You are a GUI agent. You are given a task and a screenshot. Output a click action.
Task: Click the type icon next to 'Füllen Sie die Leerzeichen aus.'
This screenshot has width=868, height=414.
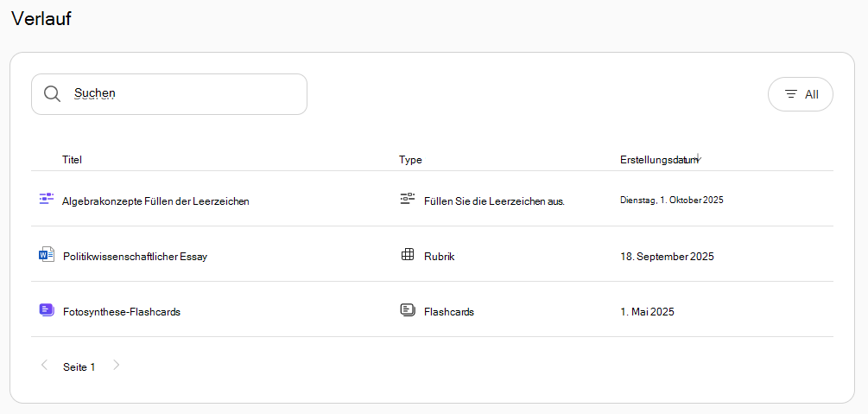click(408, 199)
